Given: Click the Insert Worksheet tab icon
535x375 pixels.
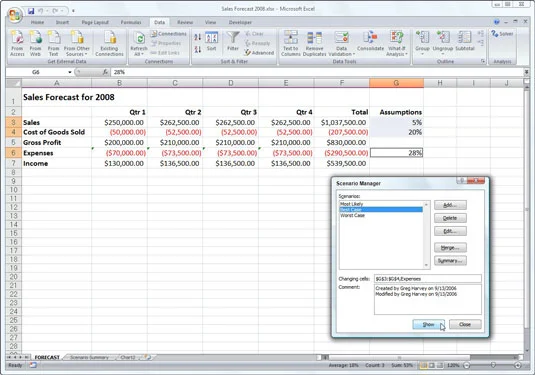Looking at the screenshot, I should pos(147,357).
